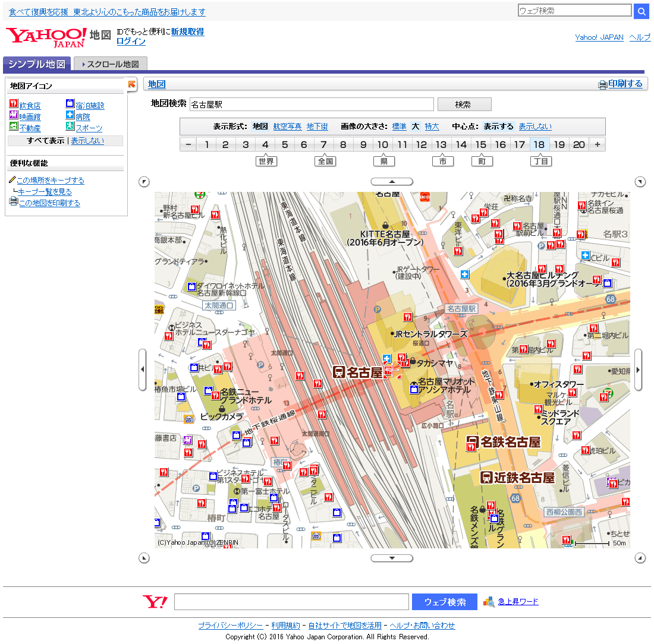Pan the map to the lower-right corner arrow
The height and width of the screenshot is (644, 654).
(x=640, y=558)
